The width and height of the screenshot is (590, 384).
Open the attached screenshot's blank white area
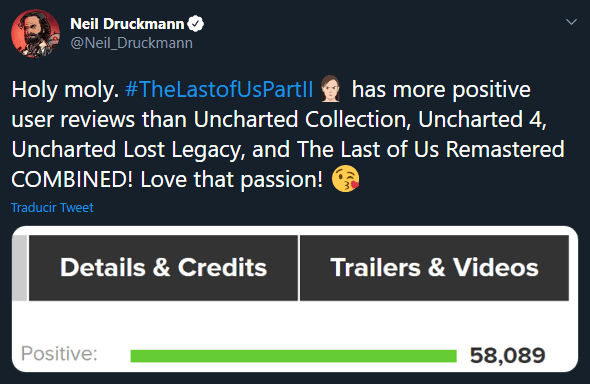[x=295, y=320]
